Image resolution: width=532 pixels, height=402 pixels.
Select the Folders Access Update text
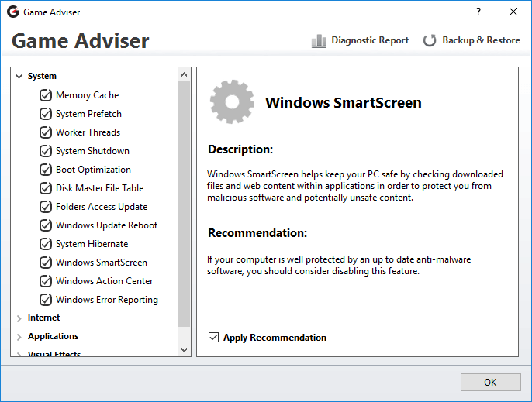tap(102, 207)
